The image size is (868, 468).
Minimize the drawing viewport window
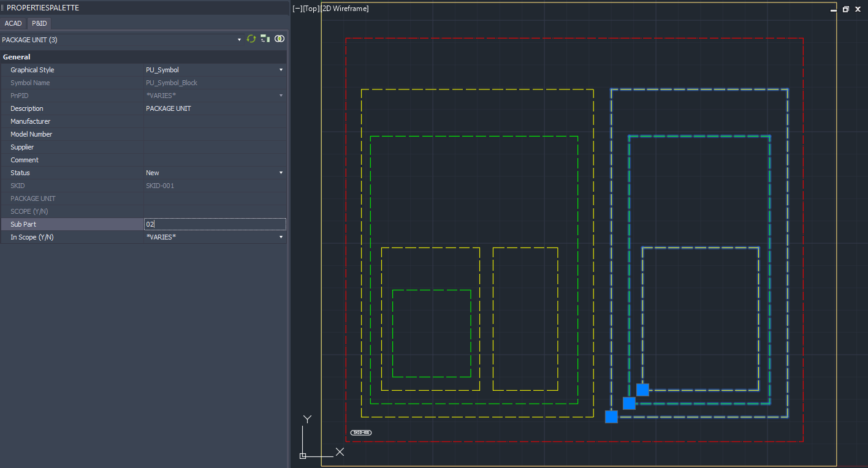coord(833,9)
